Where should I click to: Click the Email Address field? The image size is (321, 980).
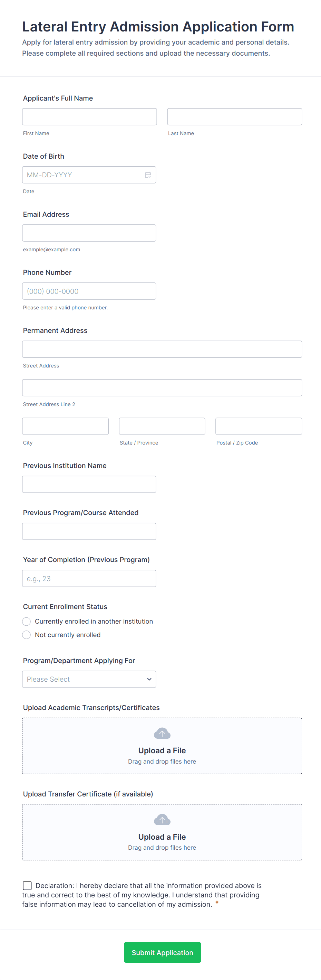[89, 233]
